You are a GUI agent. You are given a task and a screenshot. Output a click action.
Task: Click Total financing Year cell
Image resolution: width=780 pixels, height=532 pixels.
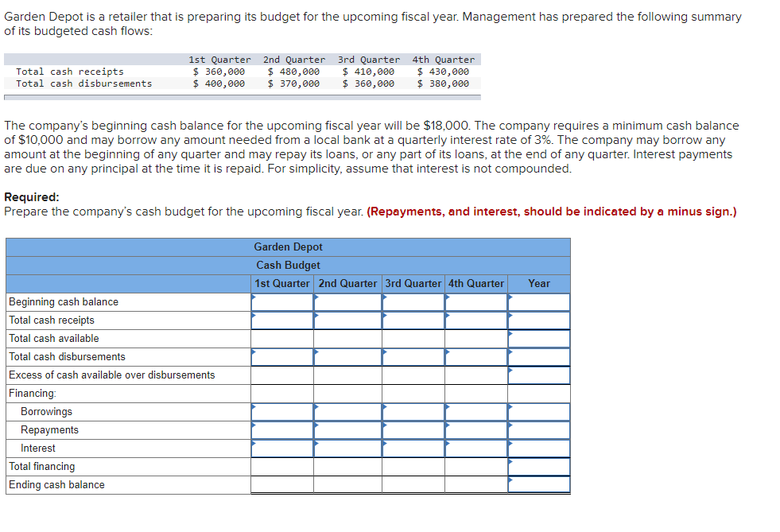(x=539, y=467)
